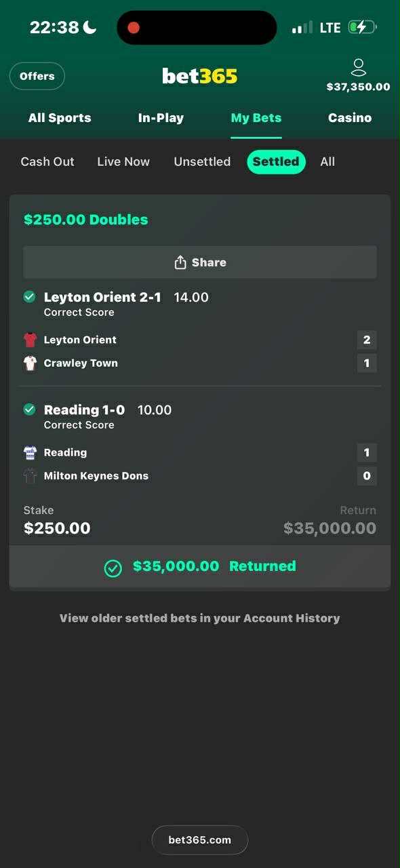
Task: Tap the green check beside Reading 1-0
Action: [x=29, y=409]
